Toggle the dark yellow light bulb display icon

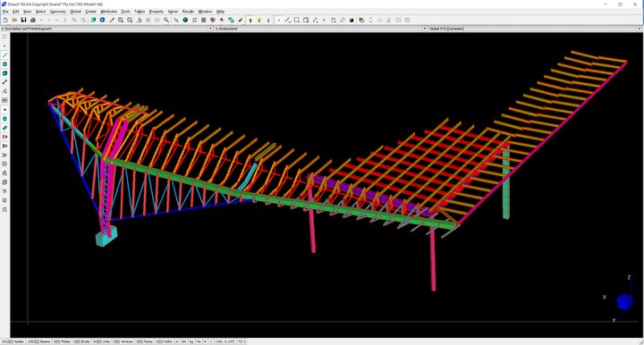(250, 20)
